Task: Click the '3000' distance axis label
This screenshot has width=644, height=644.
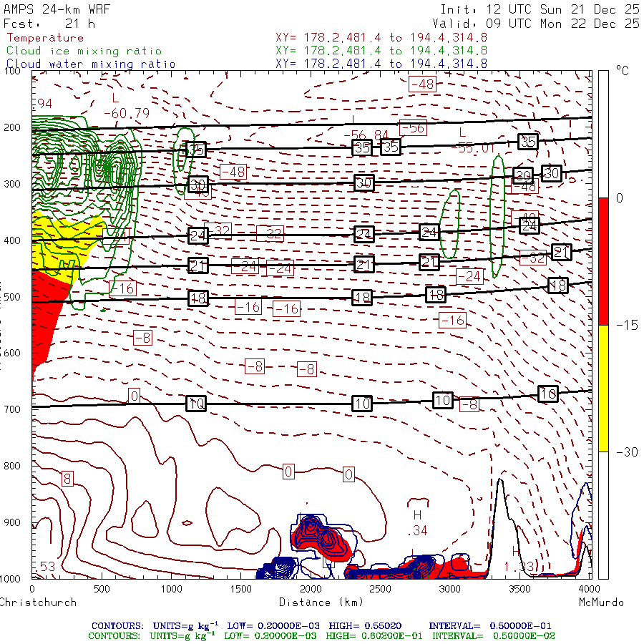Action: point(450,589)
